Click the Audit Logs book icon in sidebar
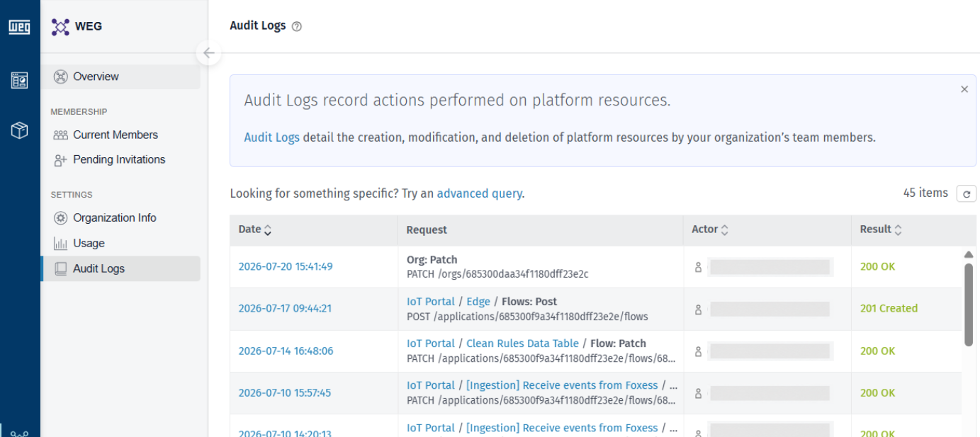This screenshot has height=437, width=980. tap(61, 269)
